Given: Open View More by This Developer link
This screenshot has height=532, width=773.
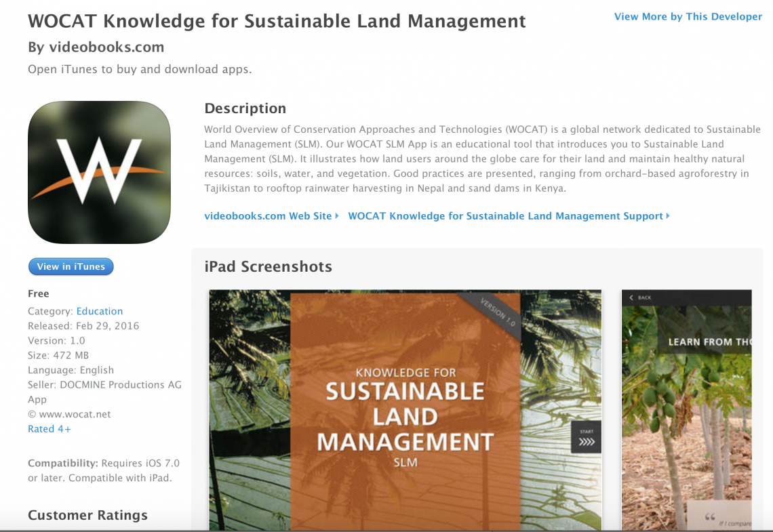Looking at the screenshot, I should (x=688, y=17).
